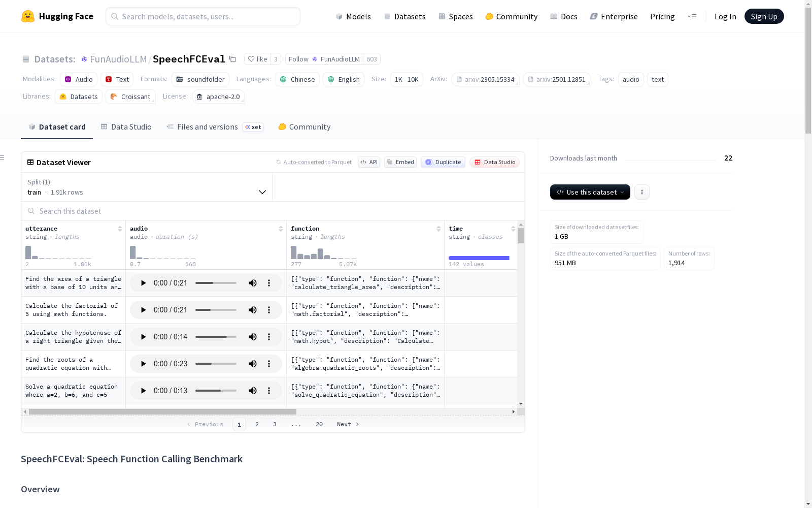Open the Use this dataset dropdown
The height and width of the screenshot is (508, 812).
tap(590, 192)
